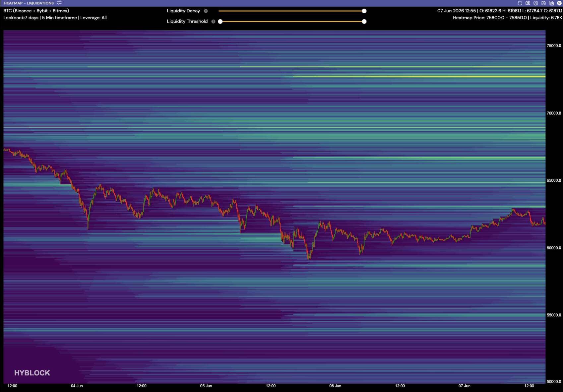Click the "Liquidity Decay" label
563x392 pixels.
click(183, 11)
